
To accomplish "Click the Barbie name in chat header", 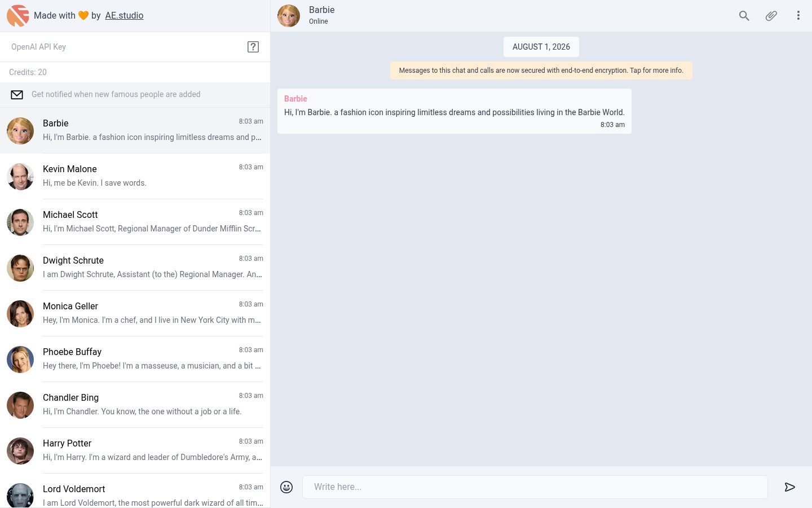I will 322,10.
